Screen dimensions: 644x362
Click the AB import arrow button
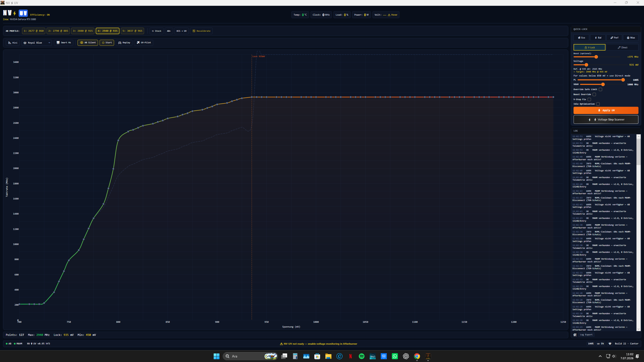[x=169, y=31]
